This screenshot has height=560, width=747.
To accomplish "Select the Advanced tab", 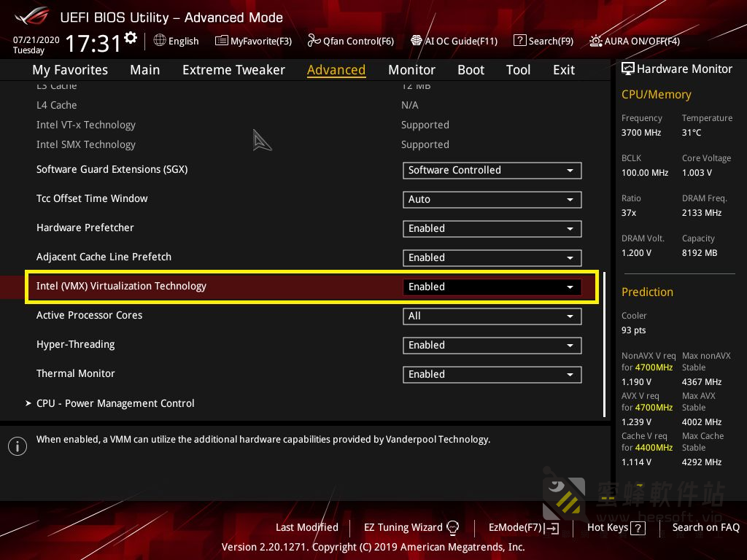I will pos(336,70).
